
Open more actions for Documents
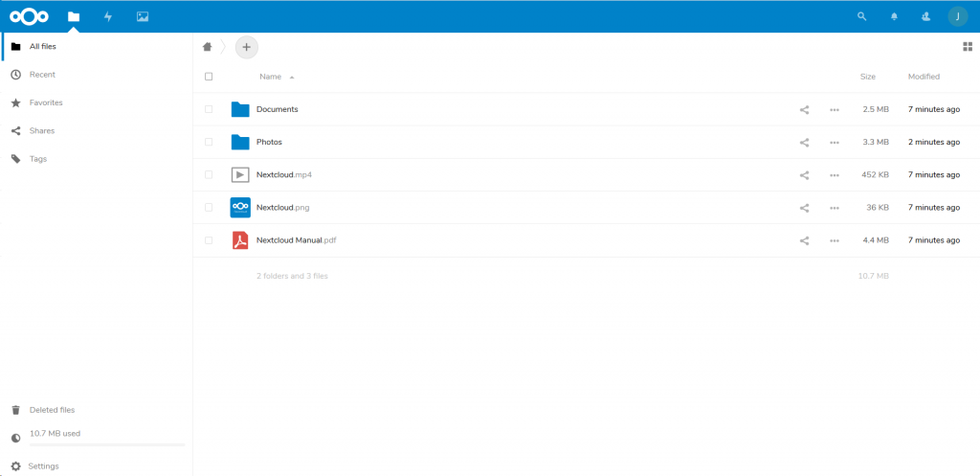point(835,110)
